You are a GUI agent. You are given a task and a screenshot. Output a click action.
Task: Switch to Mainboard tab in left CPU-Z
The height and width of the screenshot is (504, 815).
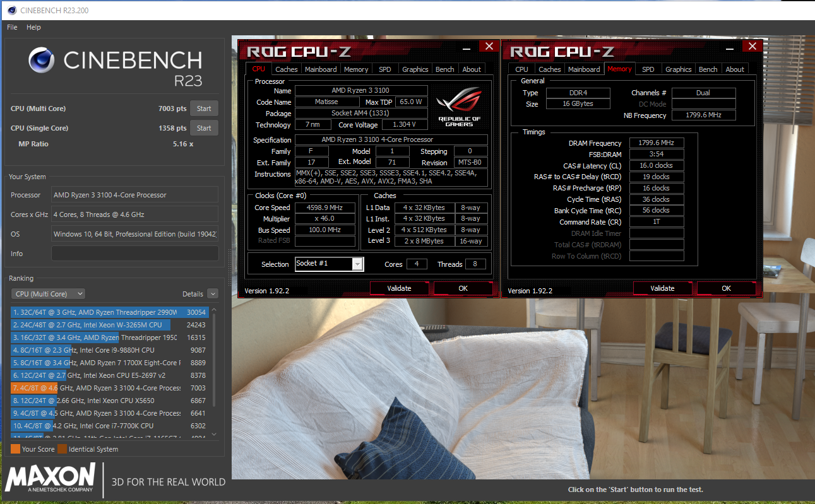(321, 69)
